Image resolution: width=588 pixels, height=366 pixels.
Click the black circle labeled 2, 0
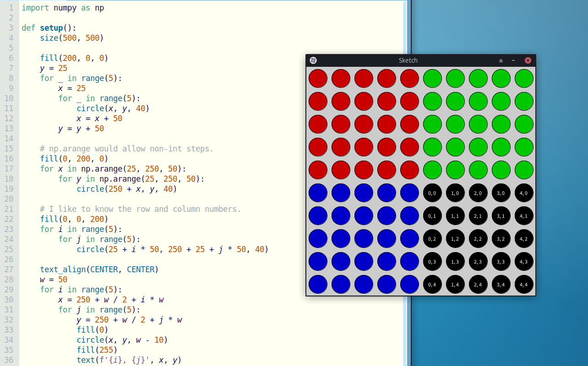point(478,193)
